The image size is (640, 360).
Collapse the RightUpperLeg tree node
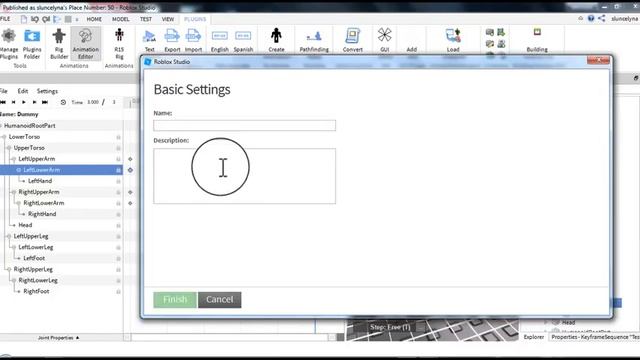9,269
